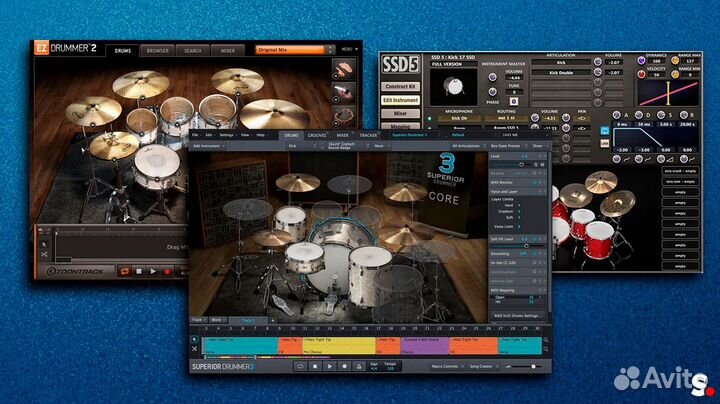Select scissors tool in EZdrummer song track
This screenshot has height=404, width=720.
(x=44, y=254)
